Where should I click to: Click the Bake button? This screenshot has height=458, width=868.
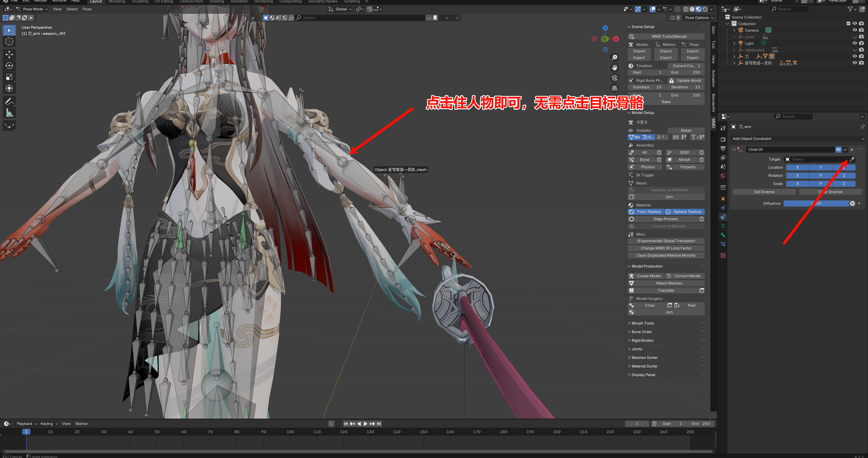click(x=666, y=102)
